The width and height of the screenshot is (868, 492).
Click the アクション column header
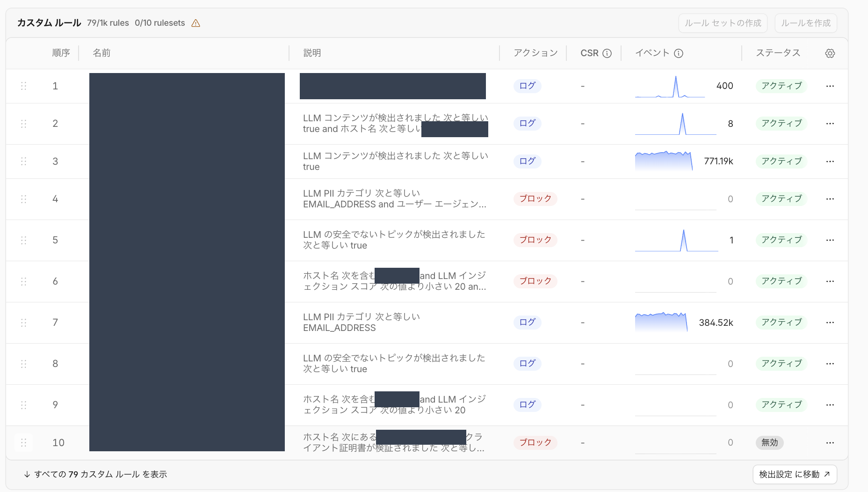tap(535, 53)
